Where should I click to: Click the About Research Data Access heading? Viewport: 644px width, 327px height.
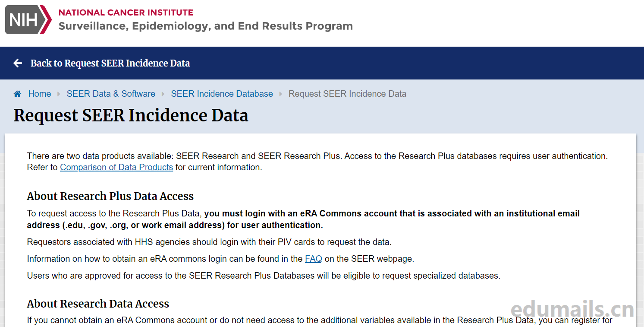(98, 304)
